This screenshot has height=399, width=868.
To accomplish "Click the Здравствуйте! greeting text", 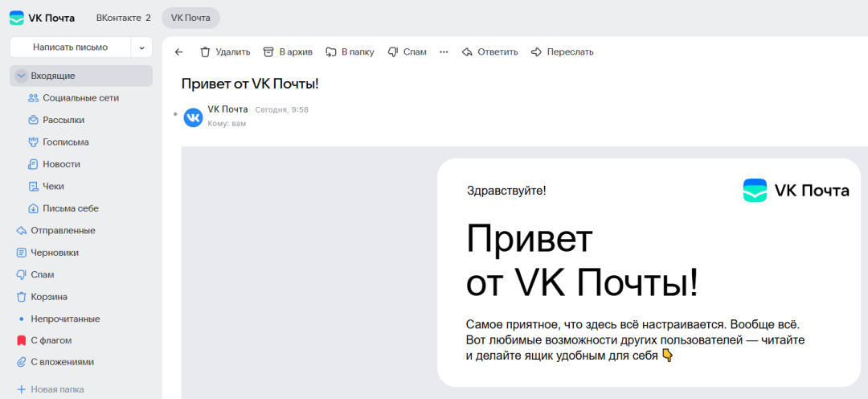I will click(x=506, y=191).
